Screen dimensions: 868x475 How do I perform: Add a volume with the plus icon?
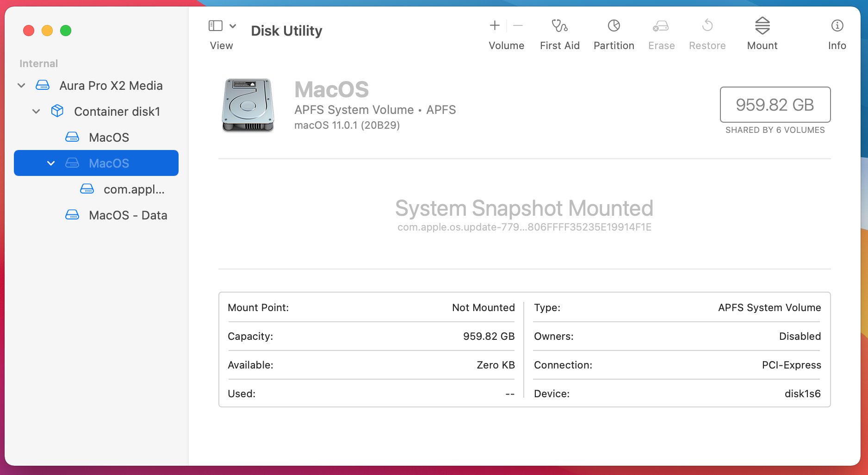pyautogui.click(x=495, y=25)
